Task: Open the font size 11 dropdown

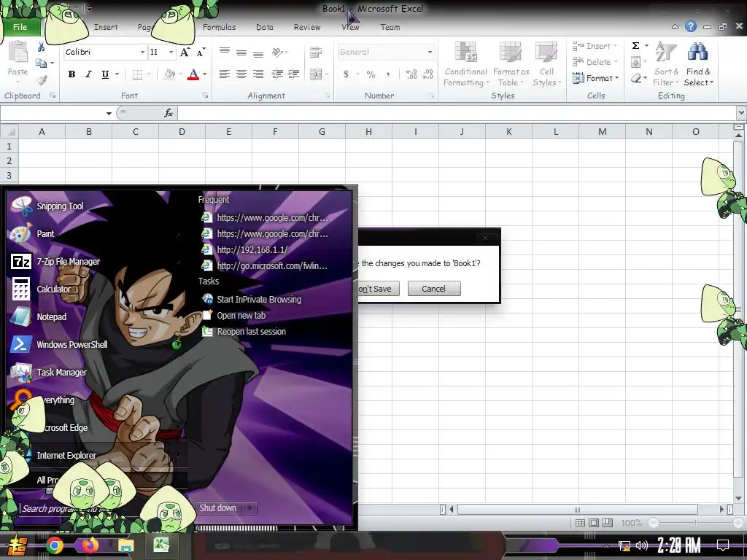Action: pos(171,52)
